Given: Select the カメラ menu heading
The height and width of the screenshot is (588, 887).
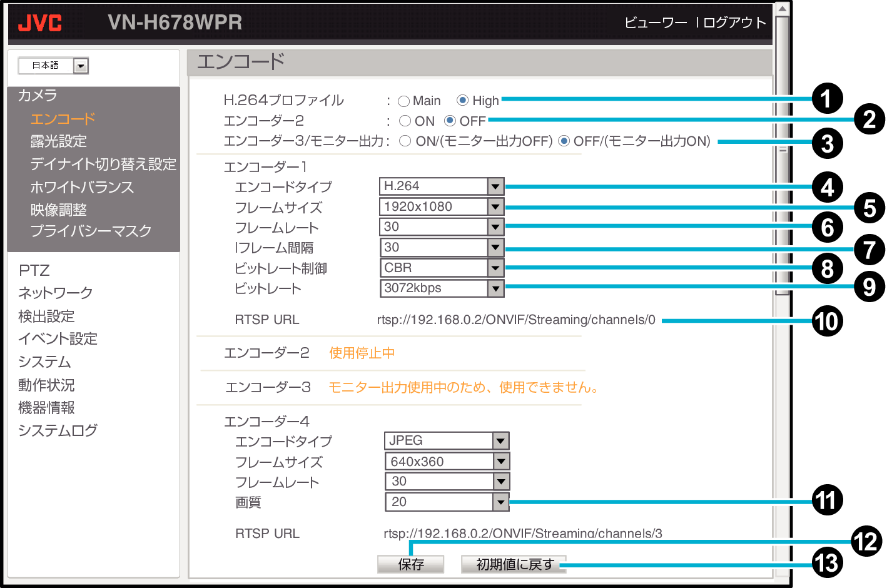Looking at the screenshot, I should pyautogui.click(x=38, y=95).
